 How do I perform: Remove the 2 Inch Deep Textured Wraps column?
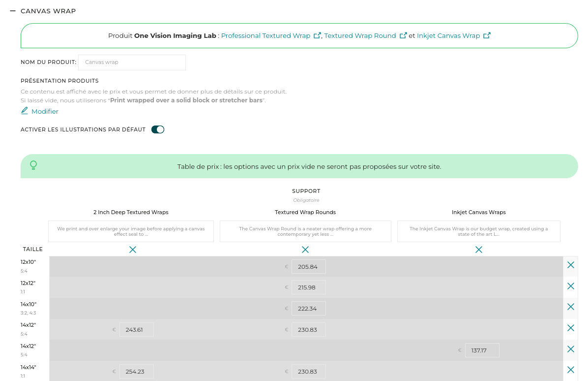(x=133, y=250)
